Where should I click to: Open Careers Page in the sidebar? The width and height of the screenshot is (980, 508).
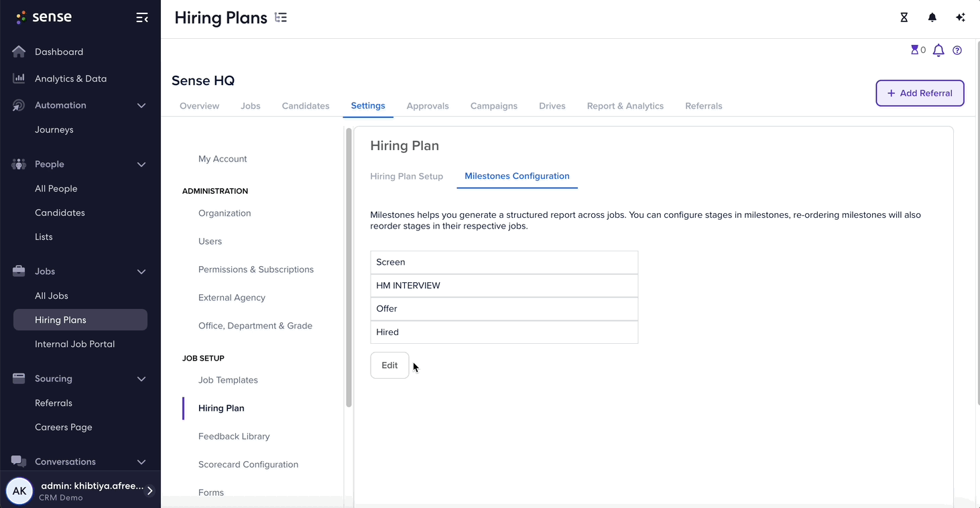click(64, 427)
